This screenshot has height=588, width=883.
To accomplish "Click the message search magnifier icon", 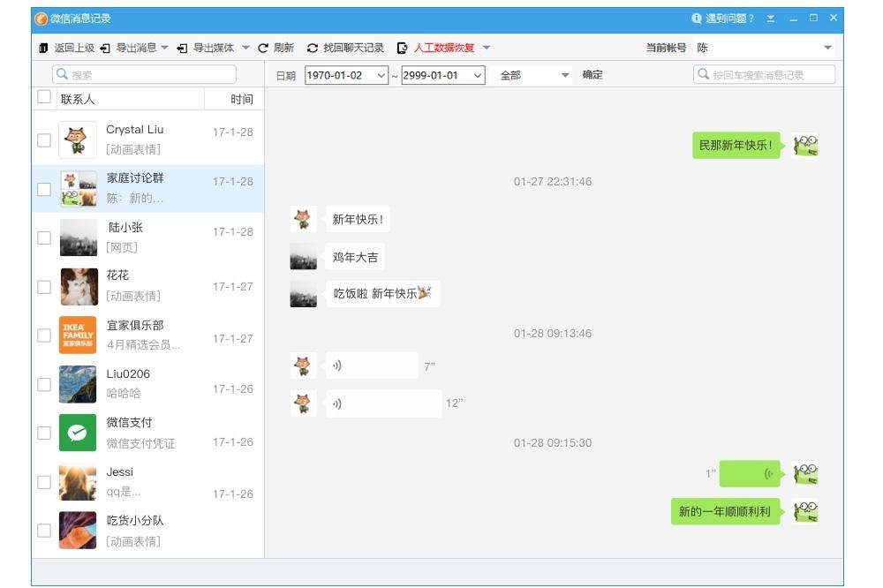I will [x=704, y=74].
